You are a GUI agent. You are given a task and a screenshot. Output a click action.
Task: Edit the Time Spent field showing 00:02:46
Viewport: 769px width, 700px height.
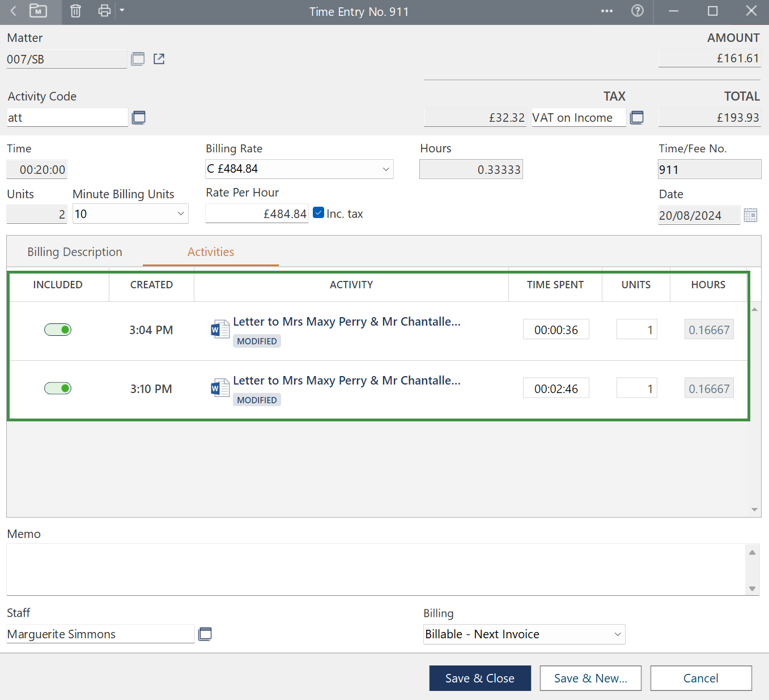(556, 388)
